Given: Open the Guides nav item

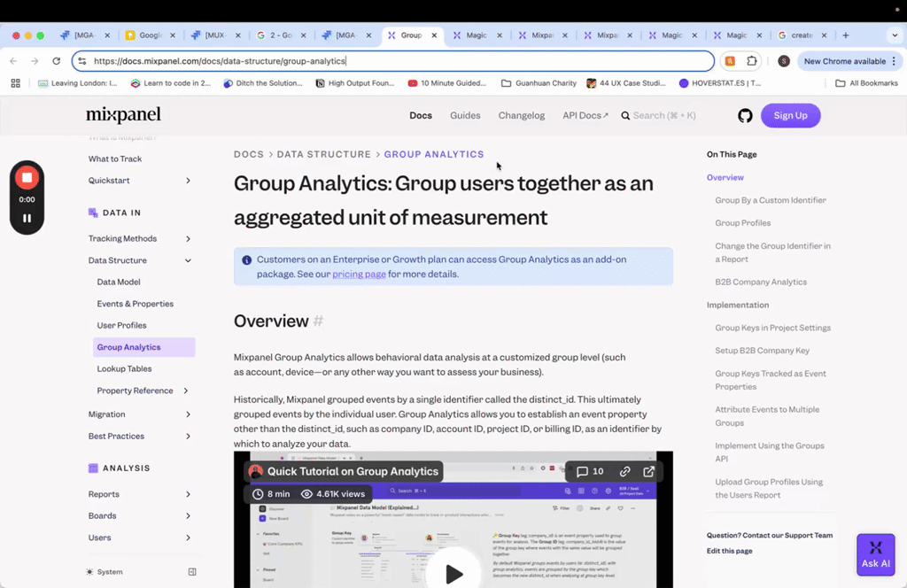Looking at the screenshot, I should pos(465,115).
